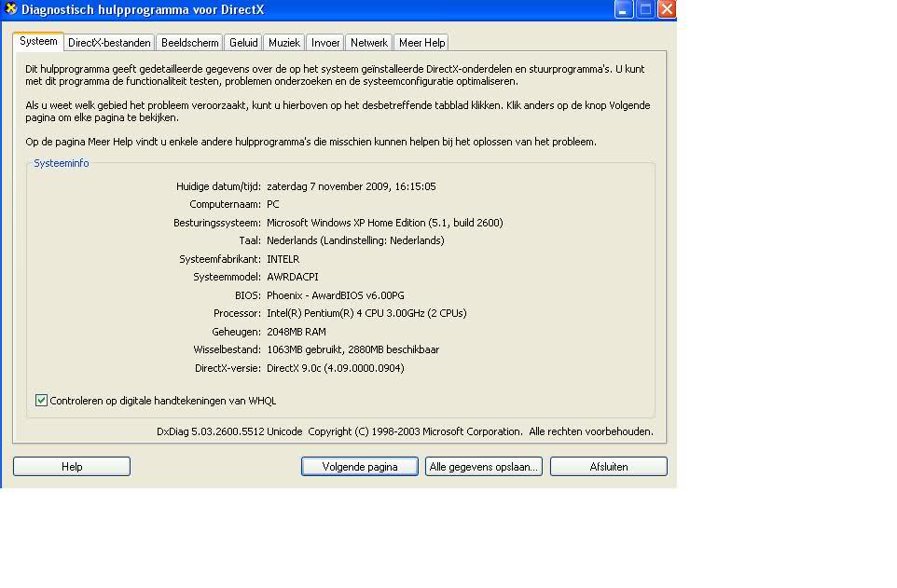Screen dimensions: 897x588
Task: Open the Muziek tab
Action: click(x=284, y=43)
